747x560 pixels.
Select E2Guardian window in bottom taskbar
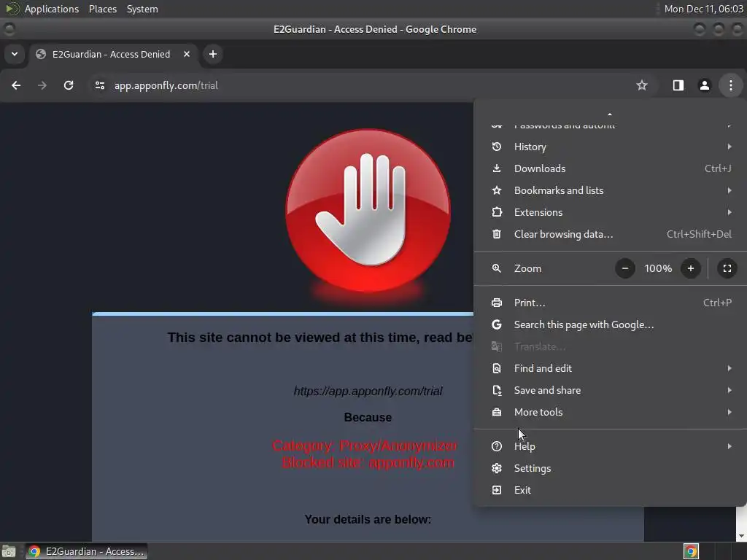point(86,551)
